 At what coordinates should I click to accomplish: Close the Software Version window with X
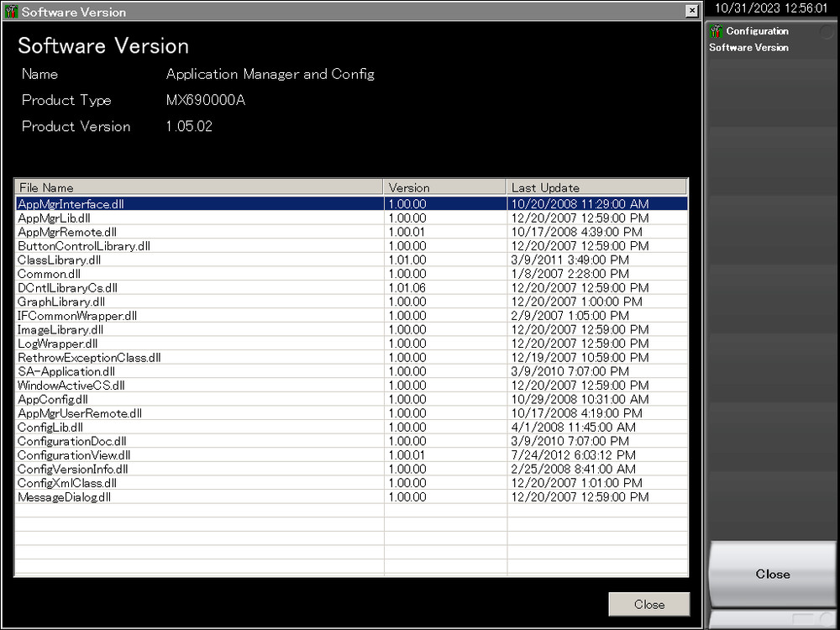point(692,11)
